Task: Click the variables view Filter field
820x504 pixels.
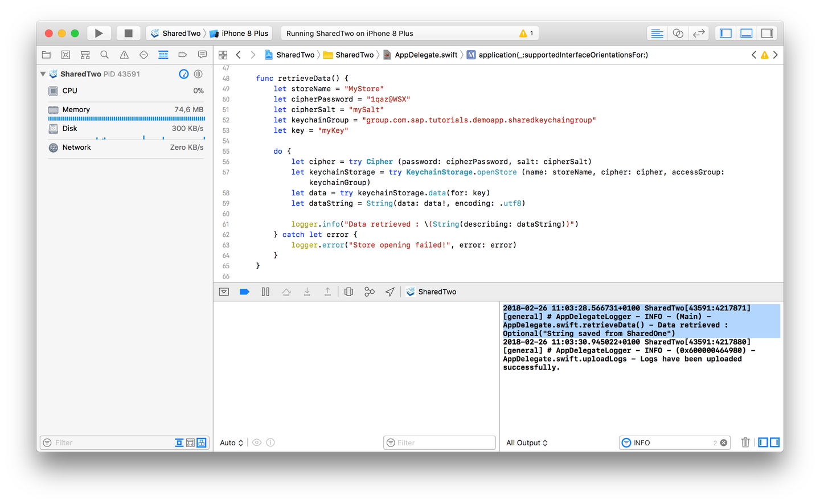Action: 440,442
